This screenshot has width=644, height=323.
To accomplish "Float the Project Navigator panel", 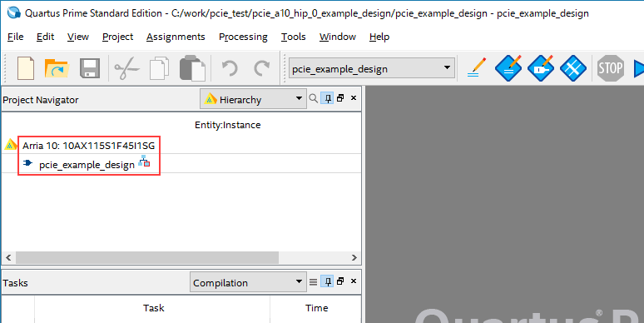I will 340,98.
